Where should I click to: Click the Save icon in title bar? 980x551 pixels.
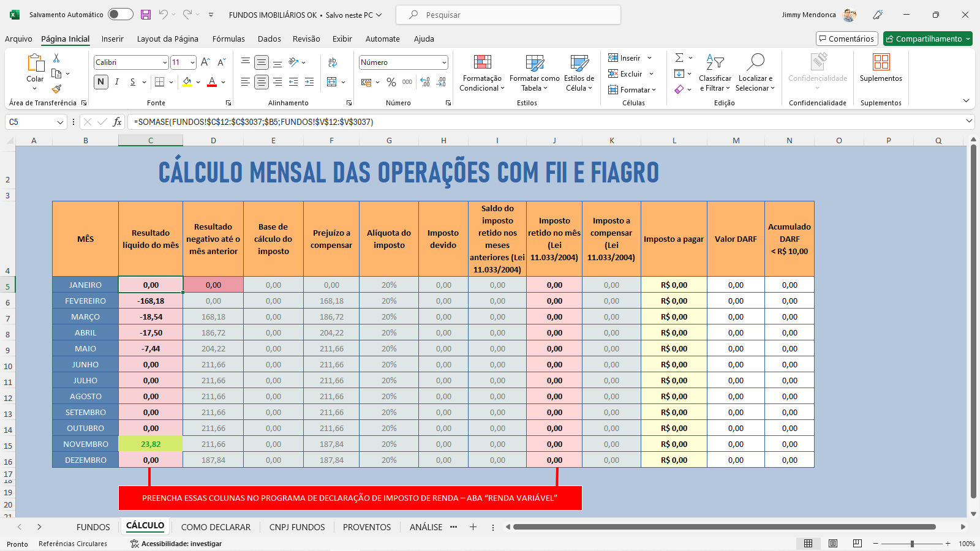tap(146, 15)
